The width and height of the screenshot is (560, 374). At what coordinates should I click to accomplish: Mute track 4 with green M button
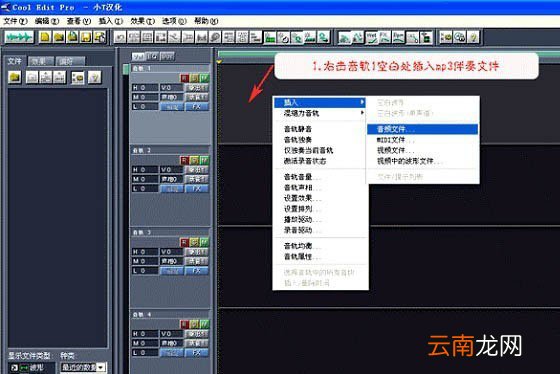204,324
